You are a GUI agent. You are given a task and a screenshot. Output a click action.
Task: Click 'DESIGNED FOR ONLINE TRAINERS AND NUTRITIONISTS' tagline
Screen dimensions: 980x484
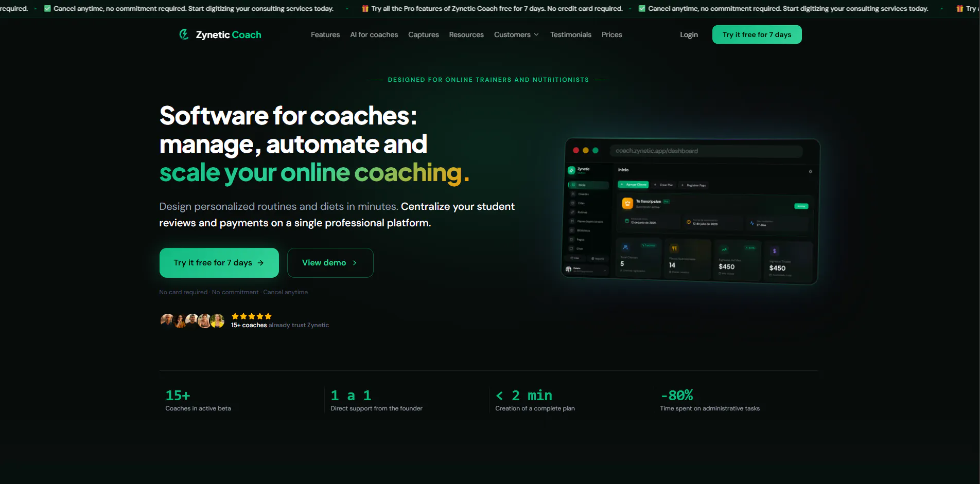[488, 80]
